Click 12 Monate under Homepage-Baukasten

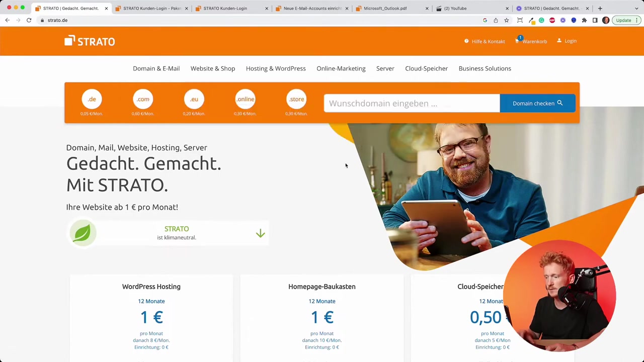pyautogui.click(x=322, y=301)
